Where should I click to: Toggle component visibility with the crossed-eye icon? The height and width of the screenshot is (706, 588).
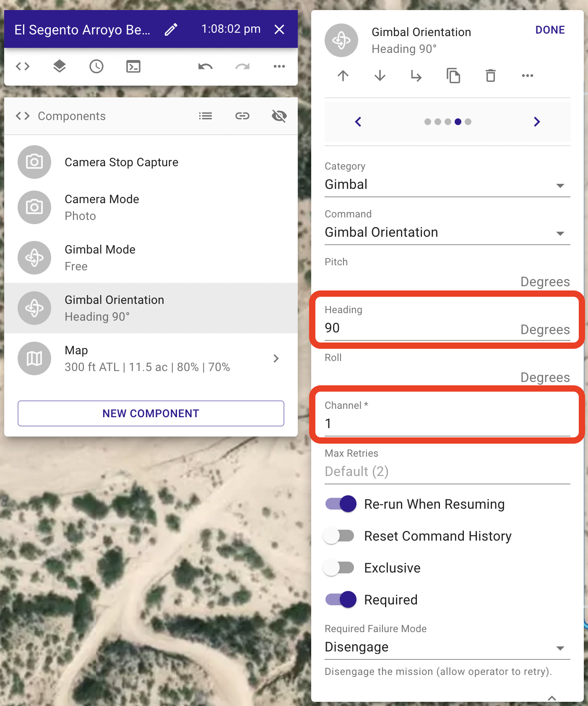[x=279, y=116]
